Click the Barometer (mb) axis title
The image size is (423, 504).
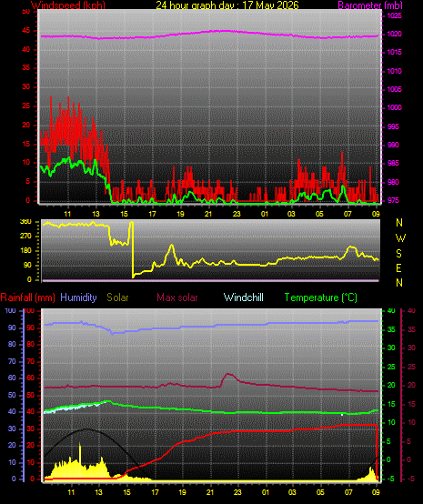point(370,5)
